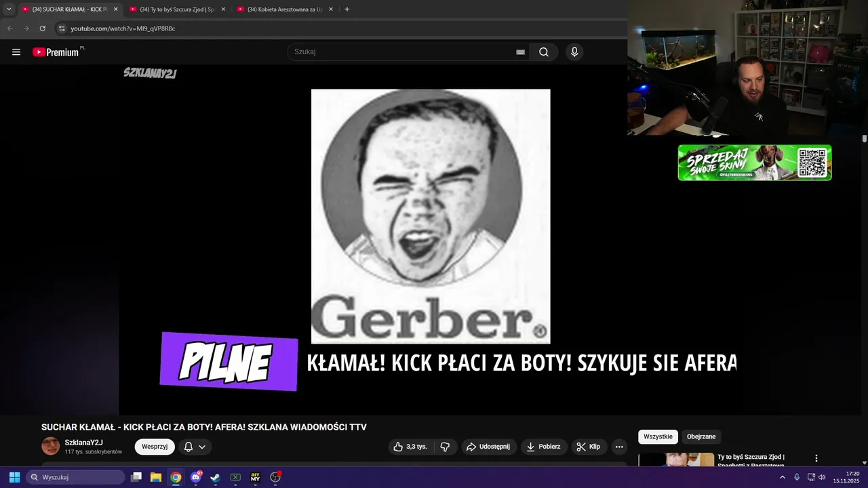Dislike the video with thumbs down

point(445,447)
